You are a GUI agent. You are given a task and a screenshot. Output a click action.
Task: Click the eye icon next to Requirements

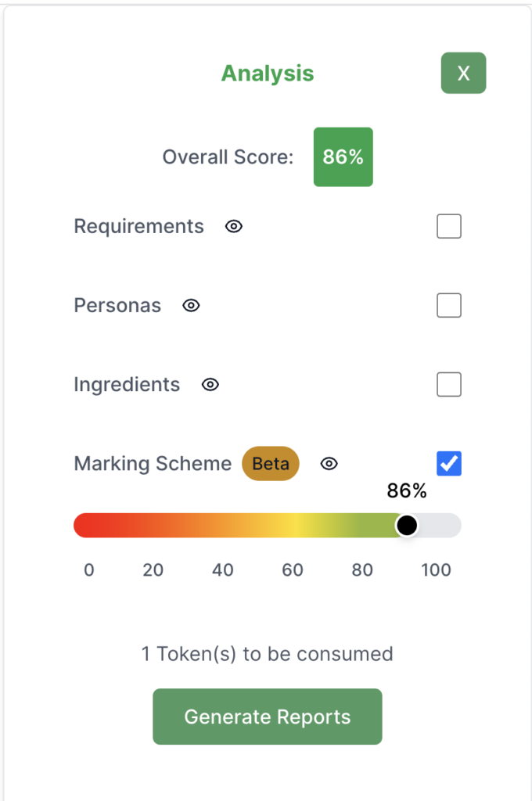coord(234,227)
